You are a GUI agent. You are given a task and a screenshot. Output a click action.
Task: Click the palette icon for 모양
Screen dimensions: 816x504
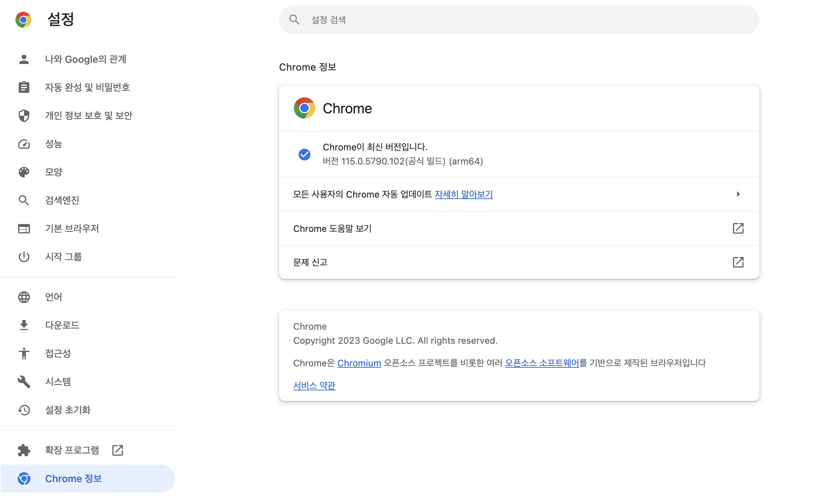tap(24, 172)
